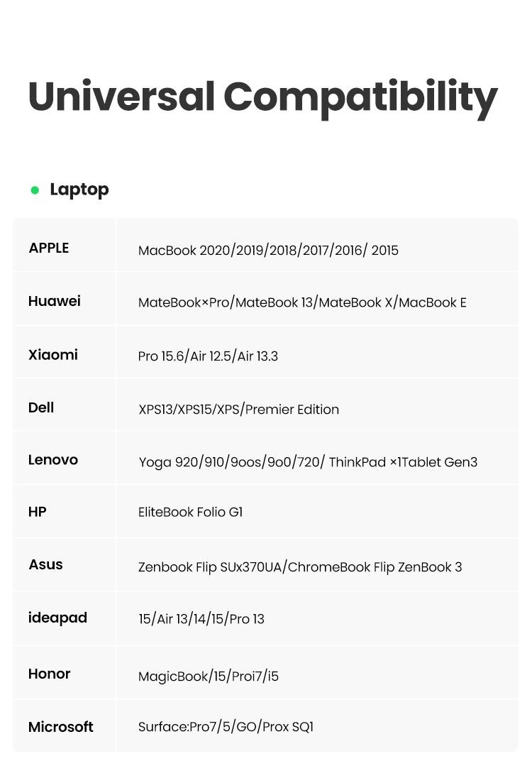Image resolution: width=532 pixels, height=778 pixels.
Task: Click the MagicBook/15/Proi7/i5 Honor entry
Action: click(x=209, y=676)
